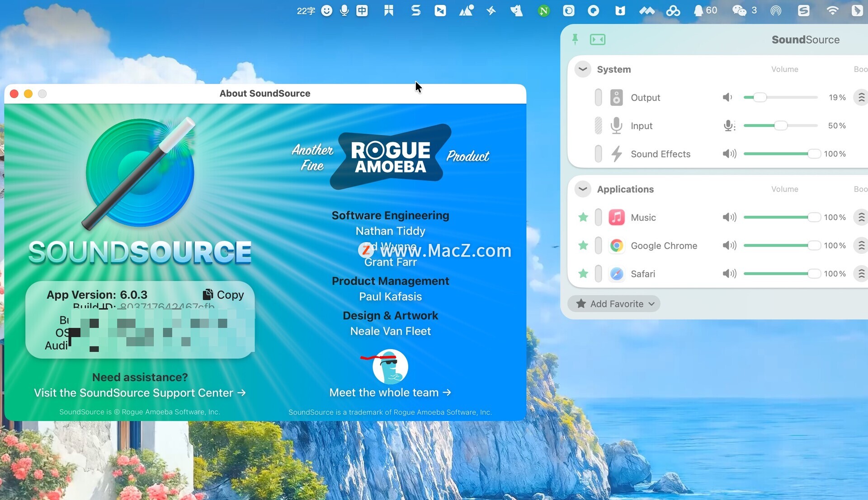Mute Google Chrome volume icon

[x=729, y=245]
